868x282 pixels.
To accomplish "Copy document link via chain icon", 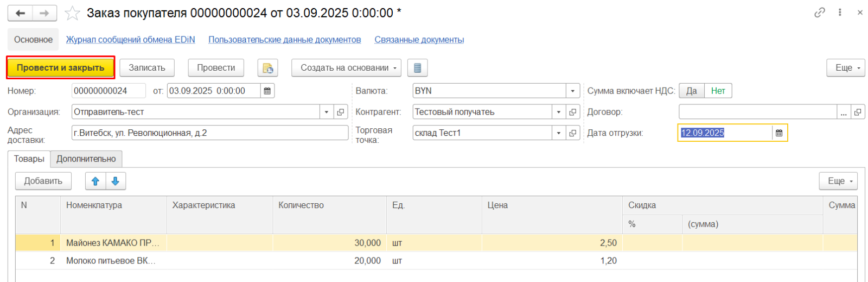I will tap(819, 12).
